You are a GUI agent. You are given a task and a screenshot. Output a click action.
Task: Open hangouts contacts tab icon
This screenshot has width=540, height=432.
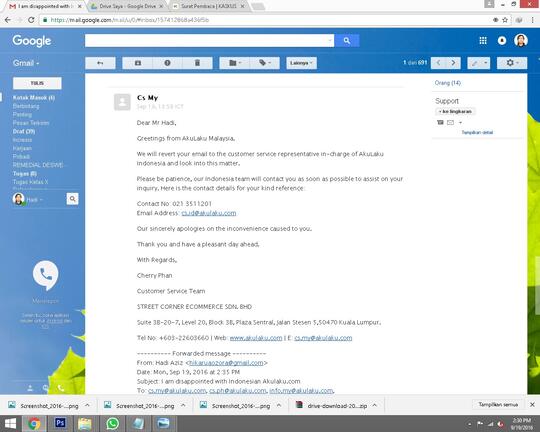click(30, 388)
